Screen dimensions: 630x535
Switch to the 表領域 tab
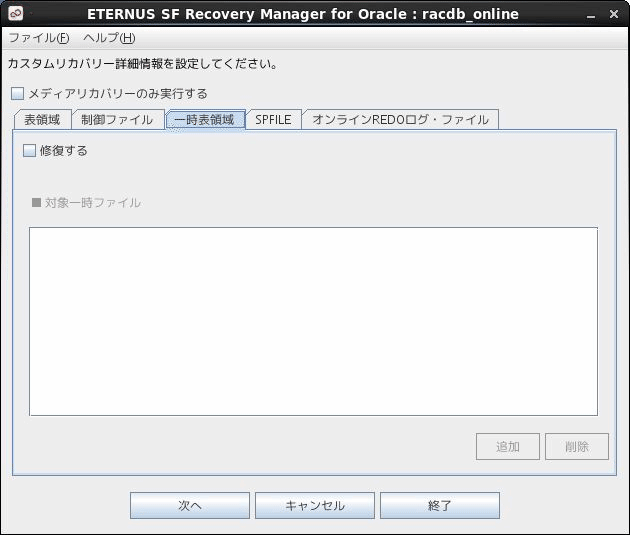click(x=43, y=120)
